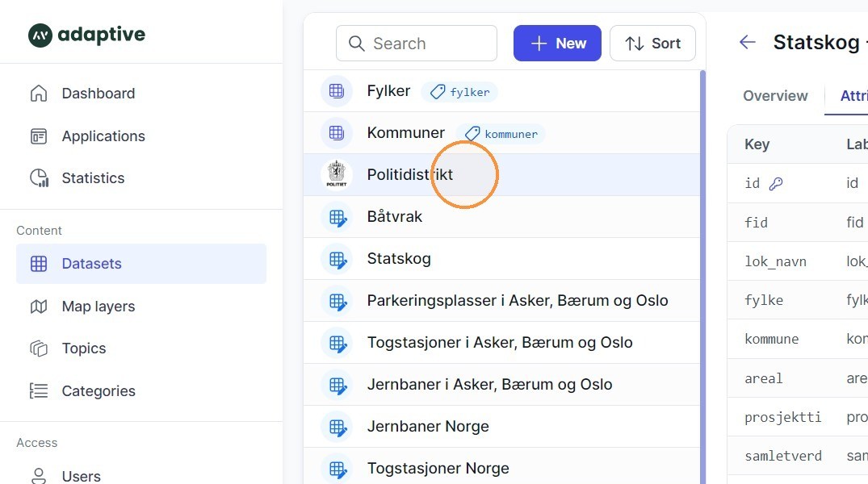This screenshot has height=484, width=868.
Task: Select Datasets in the Content section
Action: (141, 264)
